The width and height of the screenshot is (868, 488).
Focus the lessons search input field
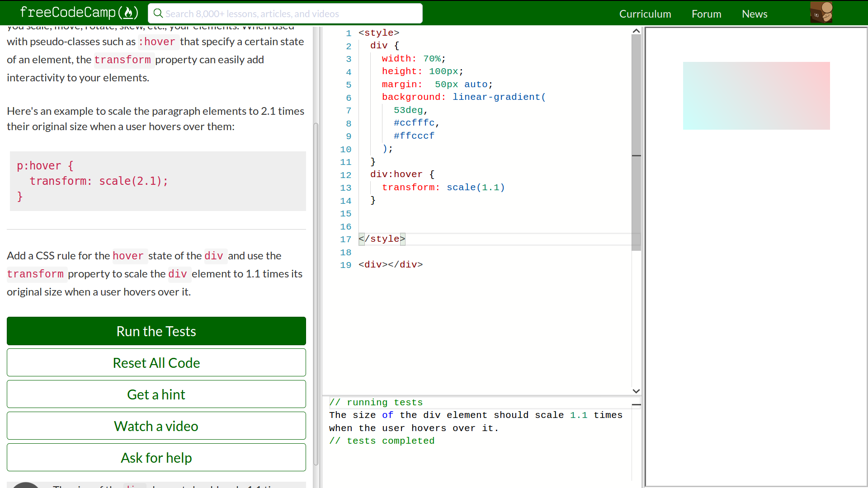click(x=289, y=14)
